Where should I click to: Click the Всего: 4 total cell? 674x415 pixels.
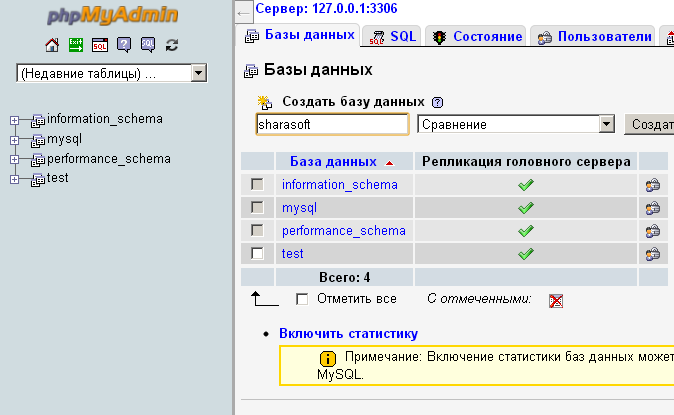[x=344, y=277]
